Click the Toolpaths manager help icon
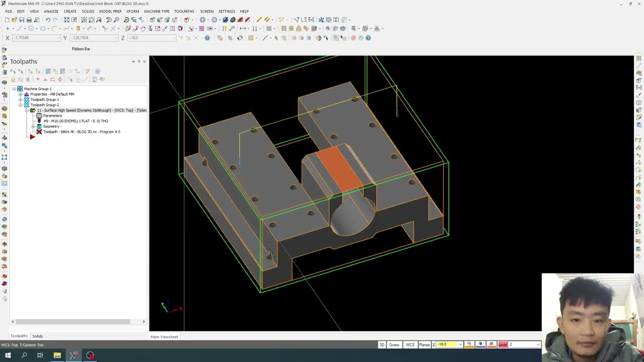The width and height of the screenshot is (644, 362). [x=98, y=71]
